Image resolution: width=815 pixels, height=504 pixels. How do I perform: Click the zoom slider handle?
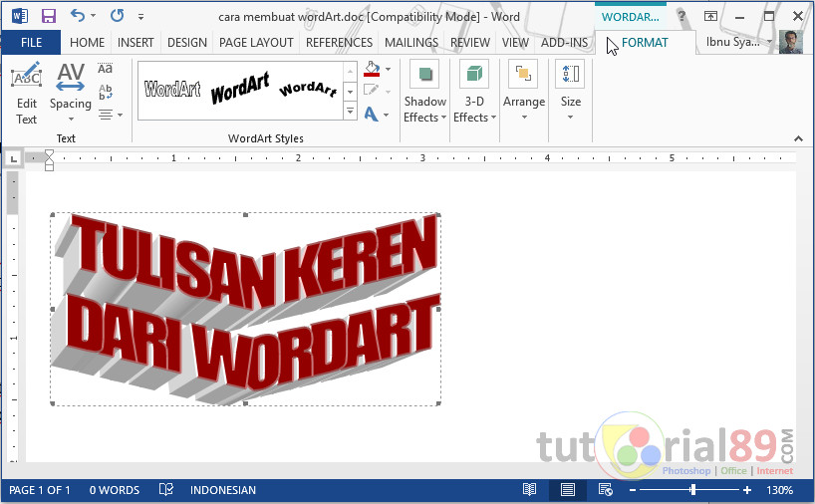(692, 489)
